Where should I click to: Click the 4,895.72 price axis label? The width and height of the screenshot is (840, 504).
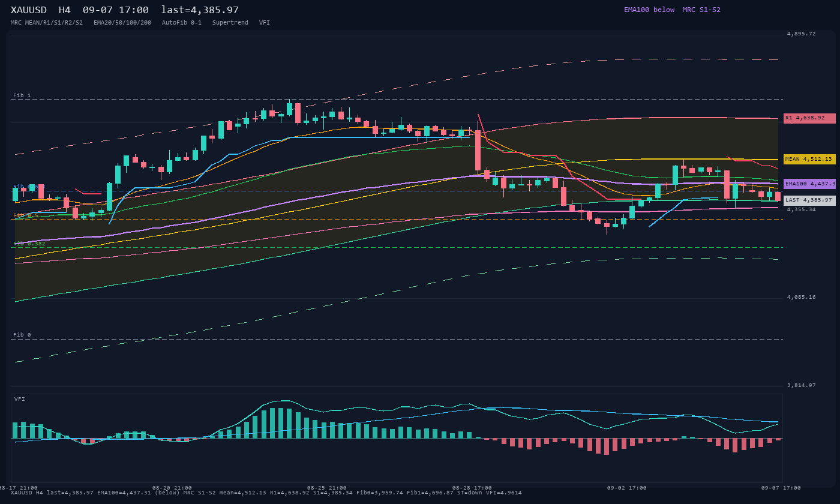802,34
